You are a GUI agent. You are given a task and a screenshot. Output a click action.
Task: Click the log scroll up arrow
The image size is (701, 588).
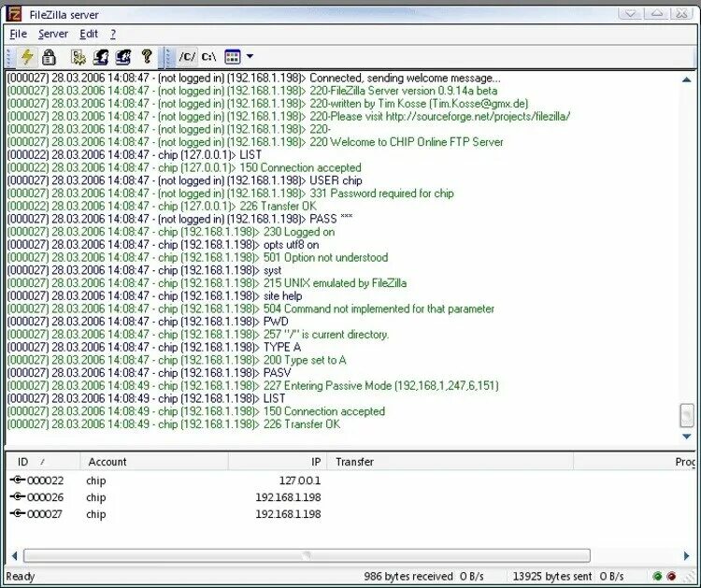687,79
